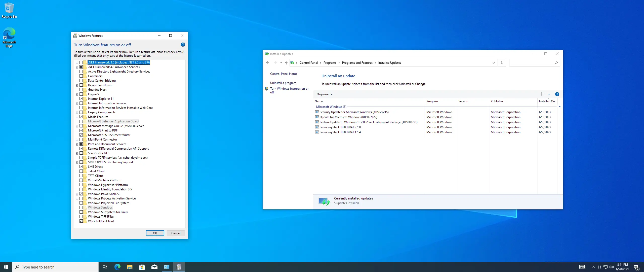
Task: Click OK in the Windows Features dialog
Action: (155, 233)
